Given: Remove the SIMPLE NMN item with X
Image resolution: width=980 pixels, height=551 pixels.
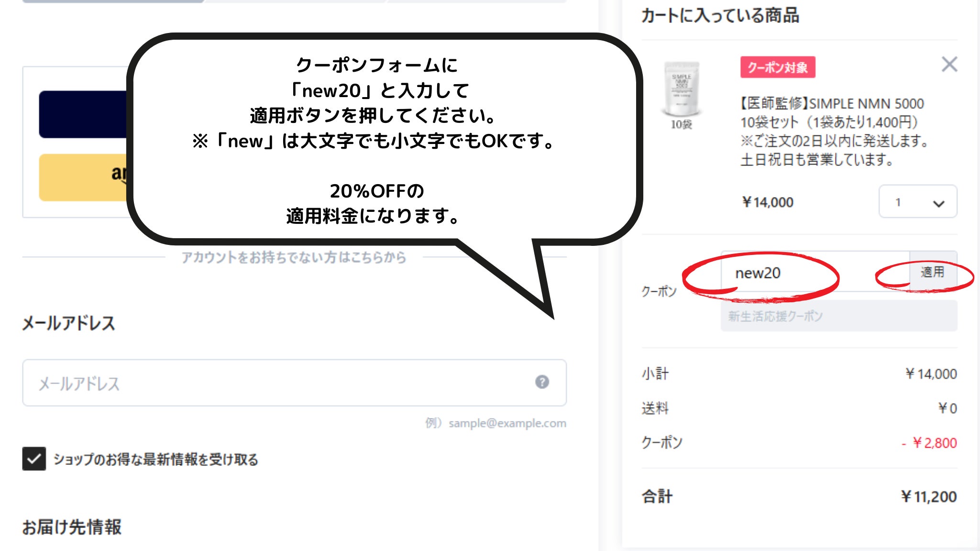Looking at the screenshot, I should pos(949,64).
